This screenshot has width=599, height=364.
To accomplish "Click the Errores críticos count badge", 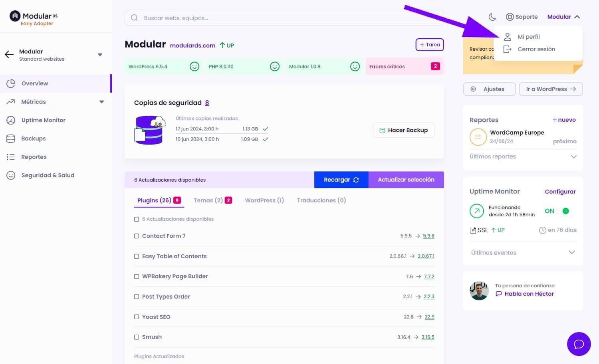I will [435, 66].
